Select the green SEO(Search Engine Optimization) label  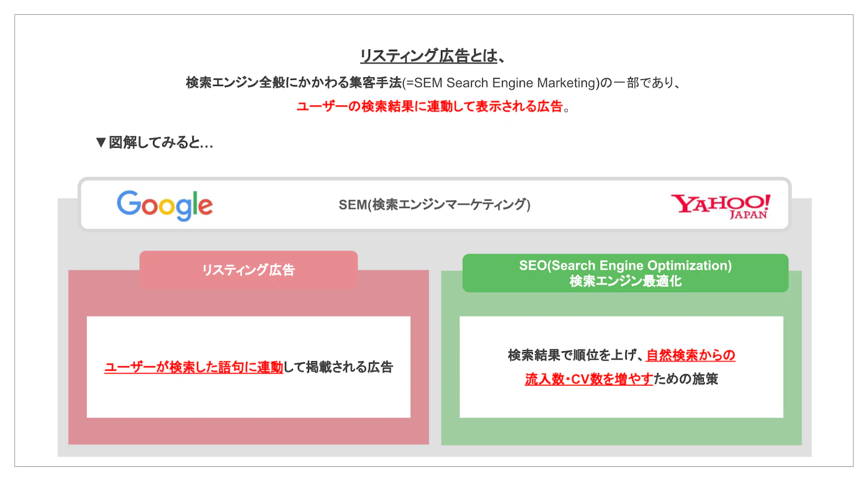tap(625, 273)
